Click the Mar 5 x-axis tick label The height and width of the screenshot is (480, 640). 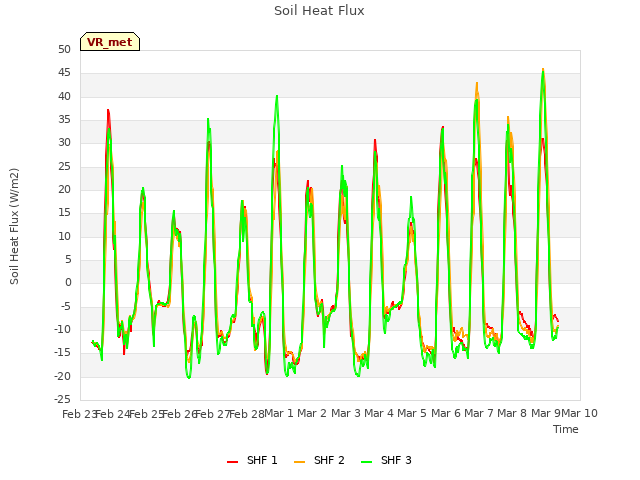point(412,413)
